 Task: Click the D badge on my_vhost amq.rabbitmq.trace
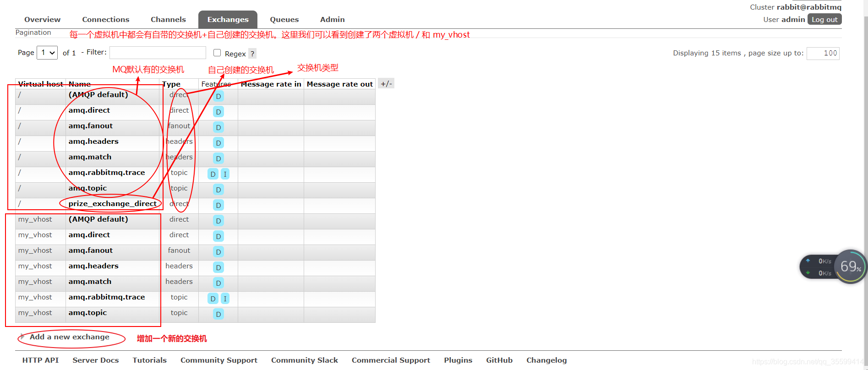coord(213,299)
